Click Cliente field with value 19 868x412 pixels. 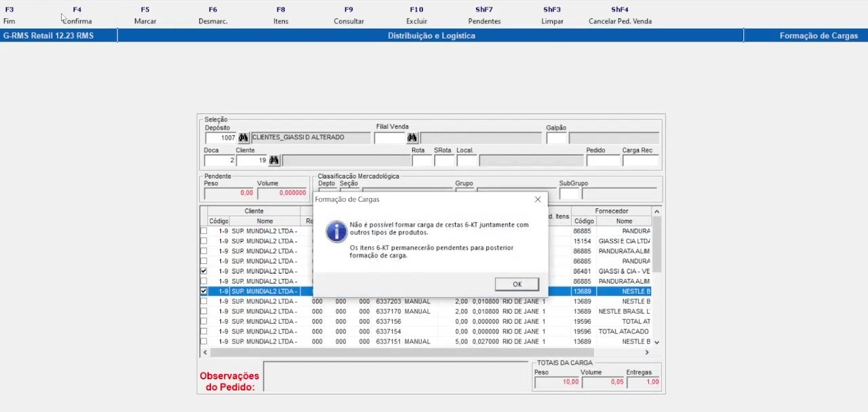pyautogui.click(x=252, y=161)
